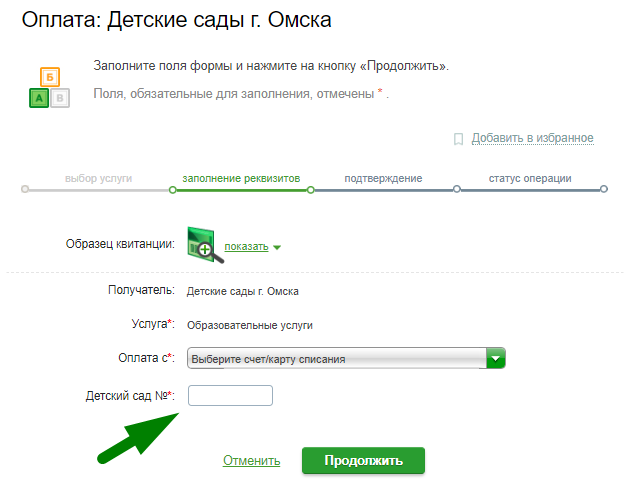Click into the Детский сад № field

[x=230, y=396]
